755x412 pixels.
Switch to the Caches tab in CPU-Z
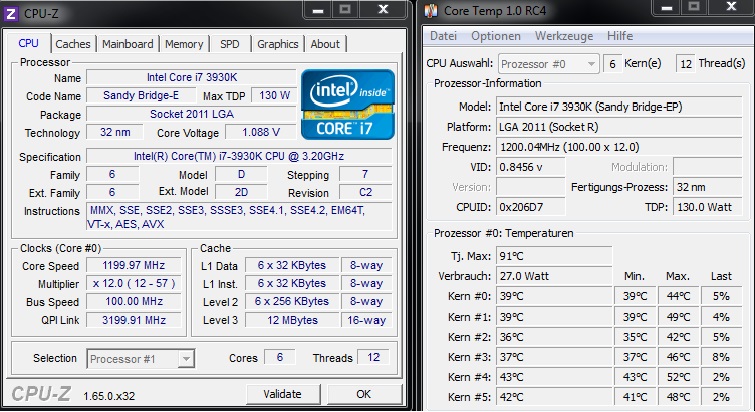tap(73, 44)
